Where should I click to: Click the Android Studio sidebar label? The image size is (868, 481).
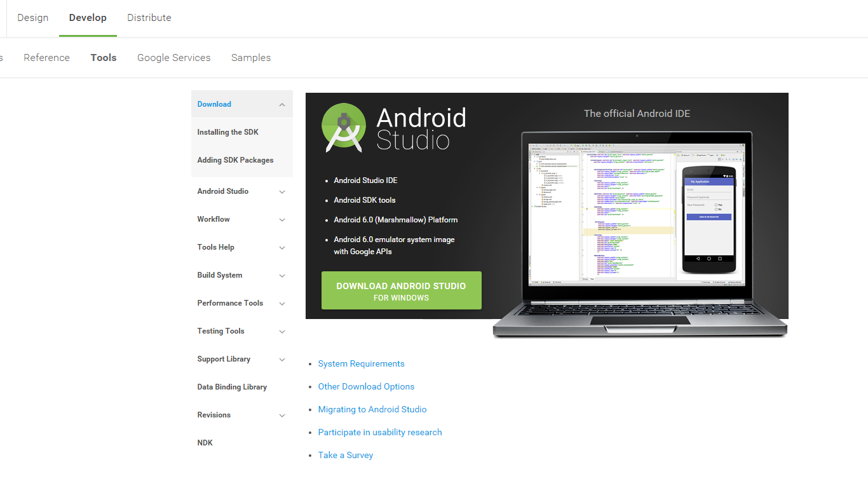[223, 191]
